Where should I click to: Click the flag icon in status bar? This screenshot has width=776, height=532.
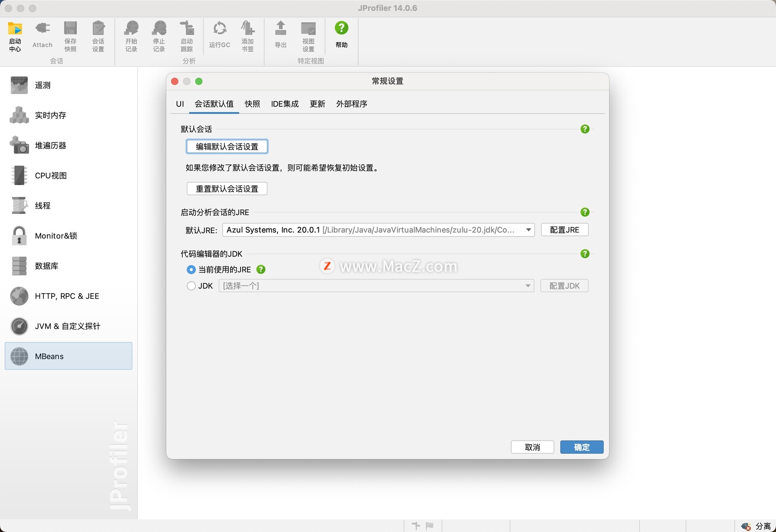pos(430,526)
